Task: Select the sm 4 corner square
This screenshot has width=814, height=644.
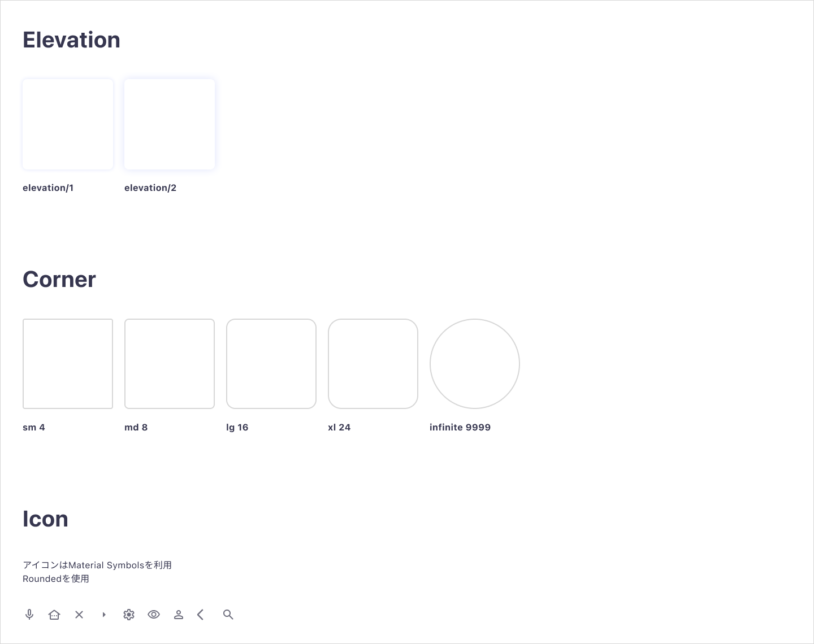Action: pyautogui.click(x=68, y=364)
